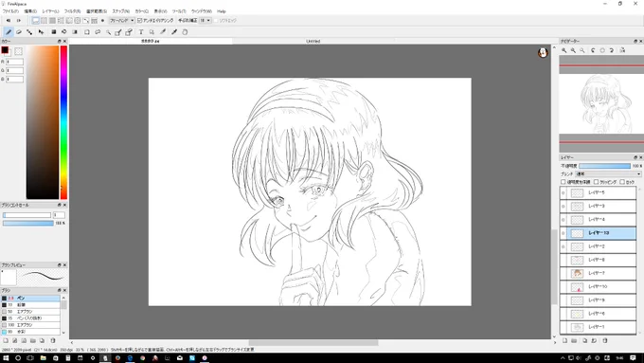
Task: Click the Redo arrow
Action: click(x=19, y=20)
